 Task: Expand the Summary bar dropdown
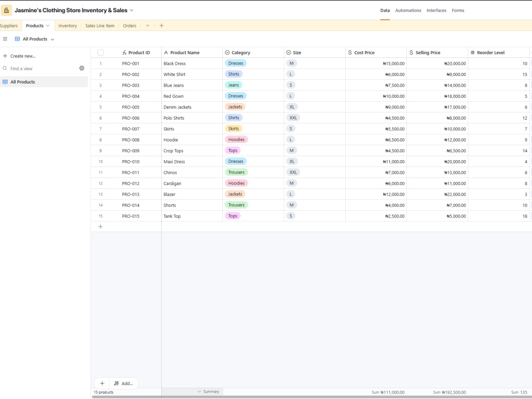pos(209,392)
